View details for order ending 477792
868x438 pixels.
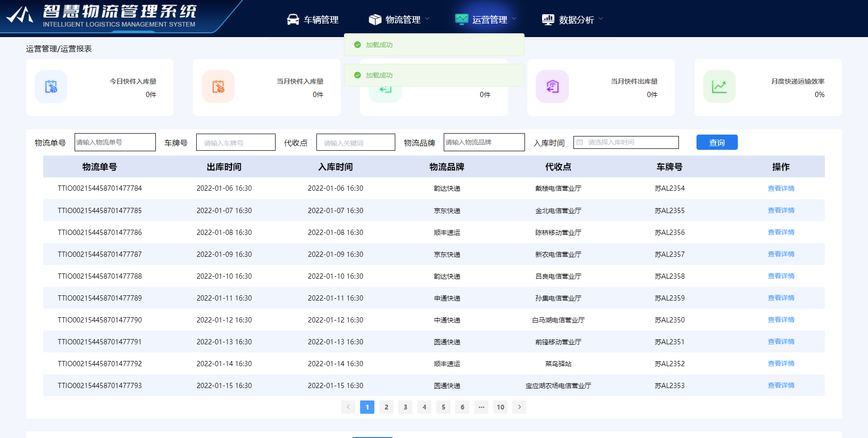(781, 363)
